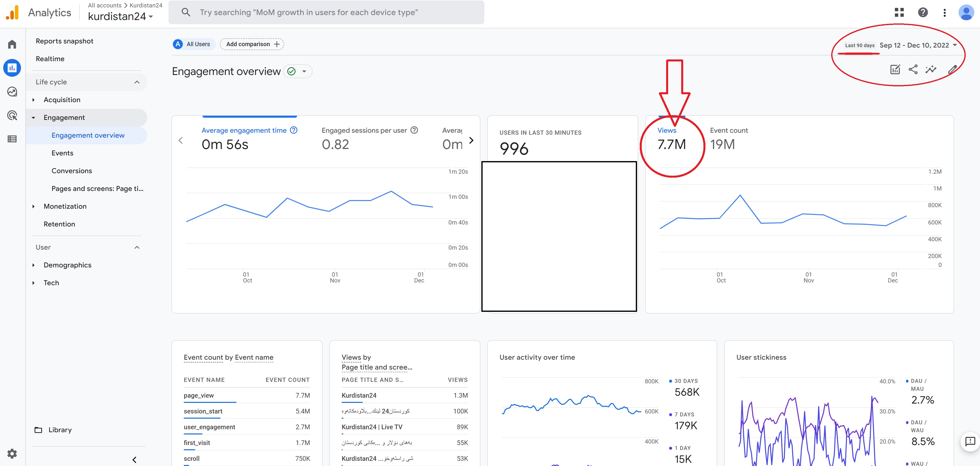Collapse the Engagement menu
The width and height of the screenshot is (980, 466).
click(33, 117)
